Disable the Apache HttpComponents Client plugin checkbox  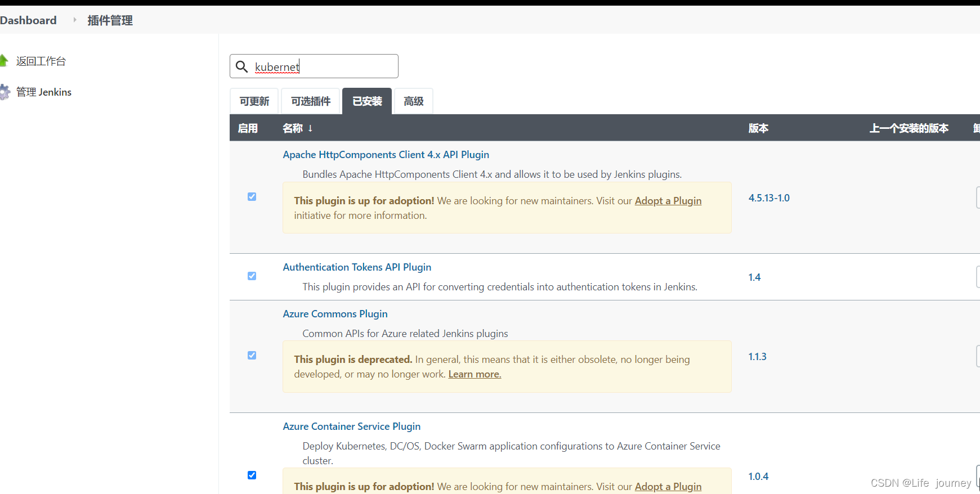[x=252, y=196]
